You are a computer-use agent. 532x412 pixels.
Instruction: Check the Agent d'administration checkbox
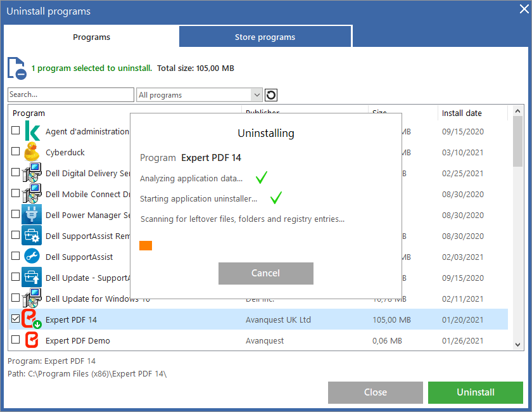(16, 131)
